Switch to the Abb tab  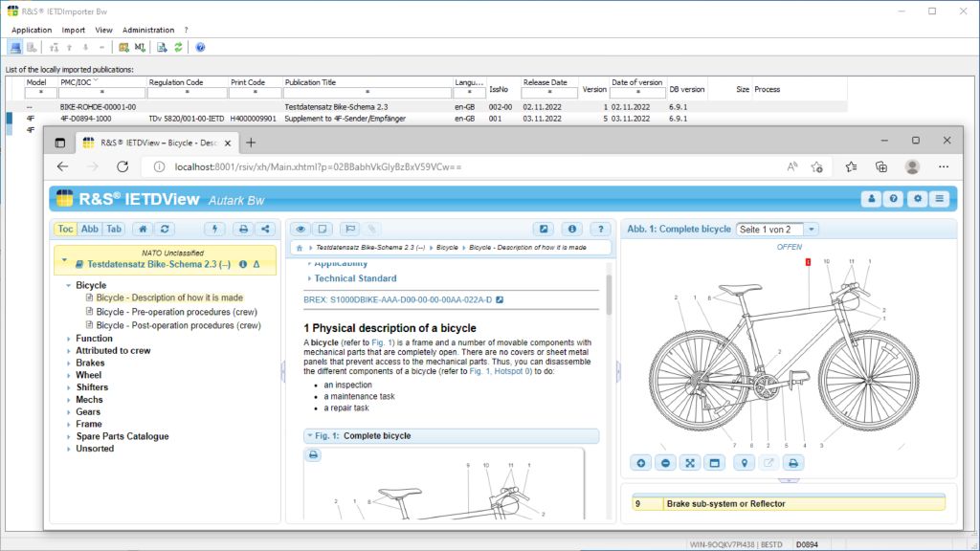pos(89,230)
